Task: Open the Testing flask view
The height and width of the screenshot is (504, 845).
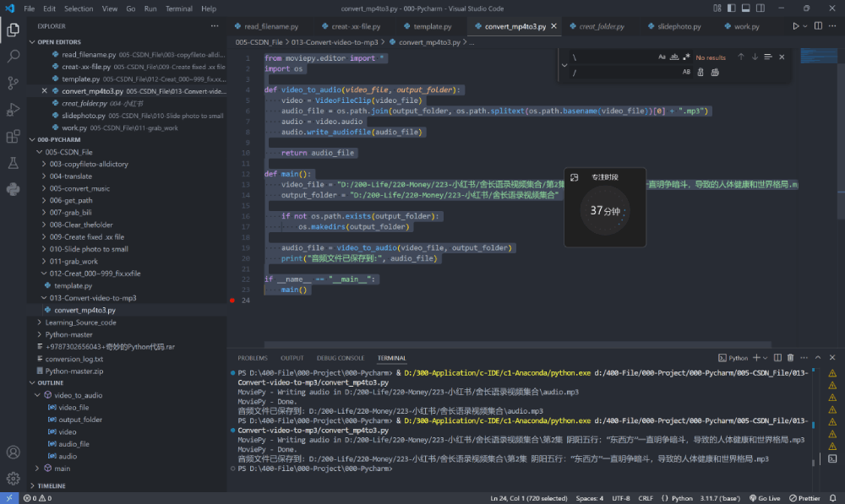Action: 13,163
